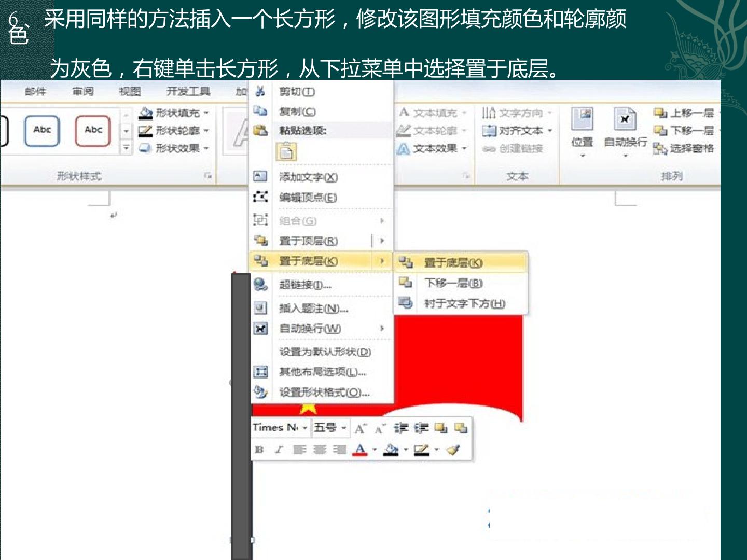Click bring forward icon in mini toolbar
Image resolution: width=747 pixels, height=560 pixels.
[x=441, y=428]
